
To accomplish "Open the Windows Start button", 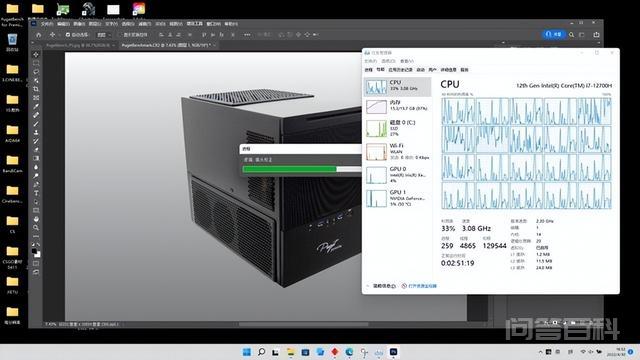I will [247, 352].
